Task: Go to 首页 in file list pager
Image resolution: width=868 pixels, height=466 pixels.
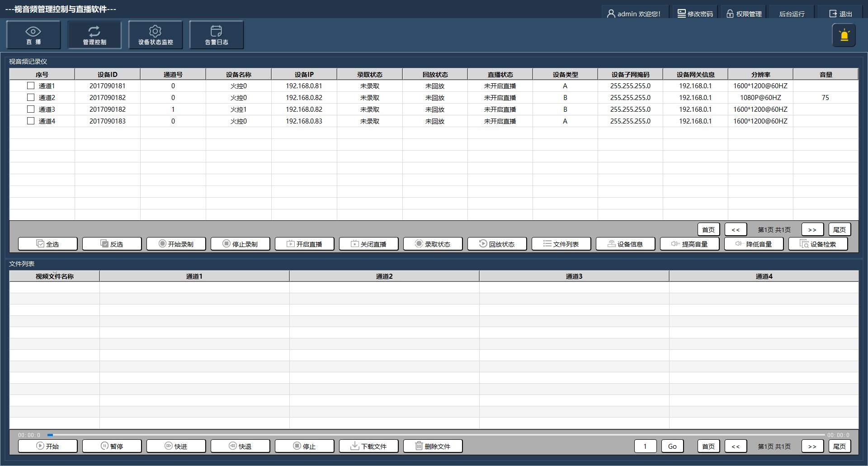Action: pos(708,446)
